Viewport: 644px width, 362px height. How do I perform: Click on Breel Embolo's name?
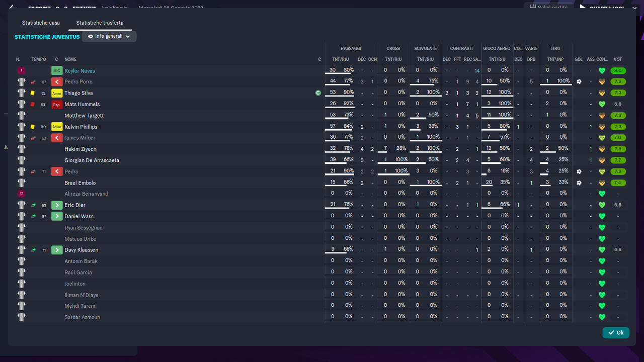tap(80, 183)
